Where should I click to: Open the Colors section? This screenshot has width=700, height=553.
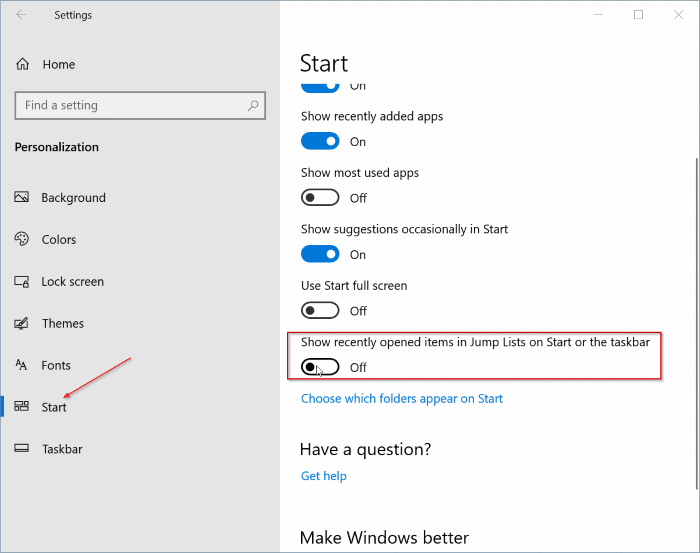tap(59, 240)
